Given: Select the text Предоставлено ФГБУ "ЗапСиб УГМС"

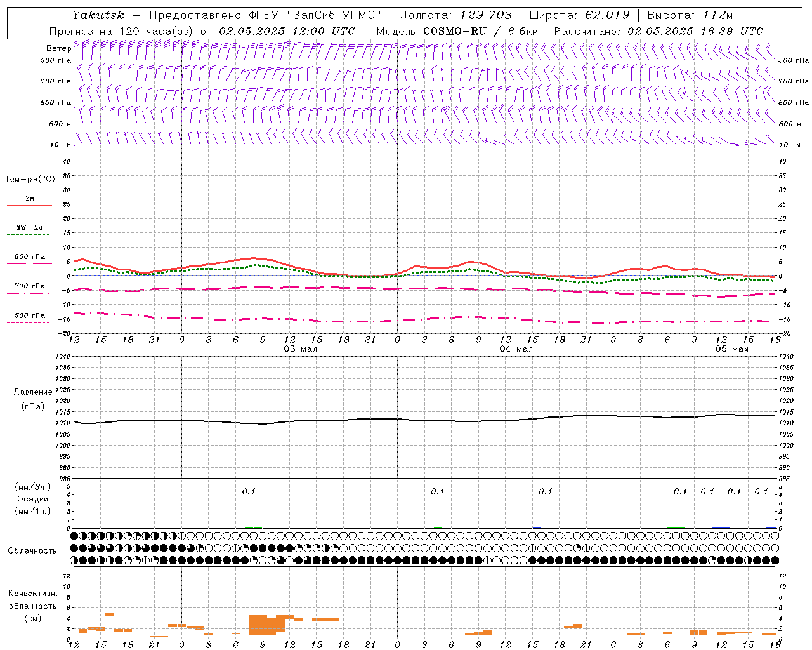Looking at the screenshot, I should [x=265, y=15].
